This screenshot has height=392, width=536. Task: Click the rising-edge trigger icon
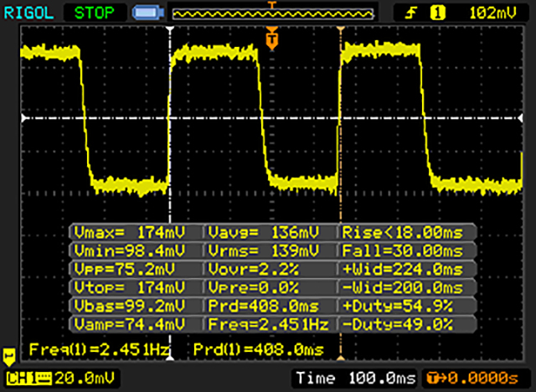tap(411, 13)
